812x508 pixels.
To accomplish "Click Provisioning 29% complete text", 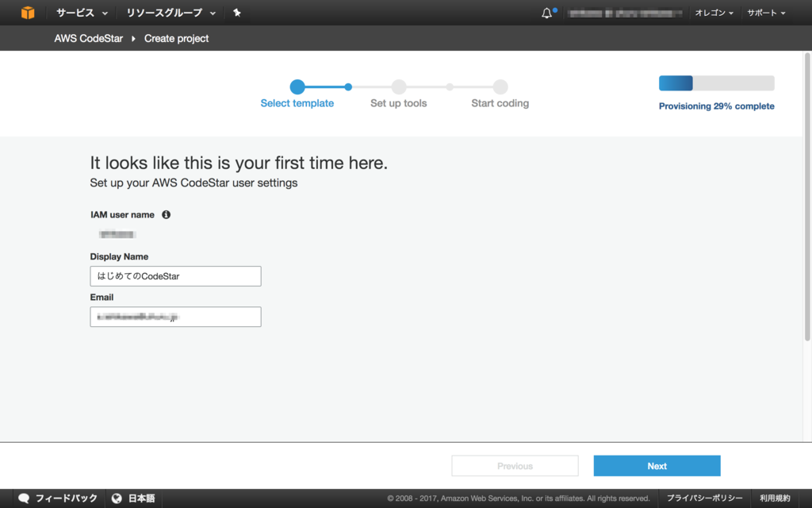I will click(717, 106).
